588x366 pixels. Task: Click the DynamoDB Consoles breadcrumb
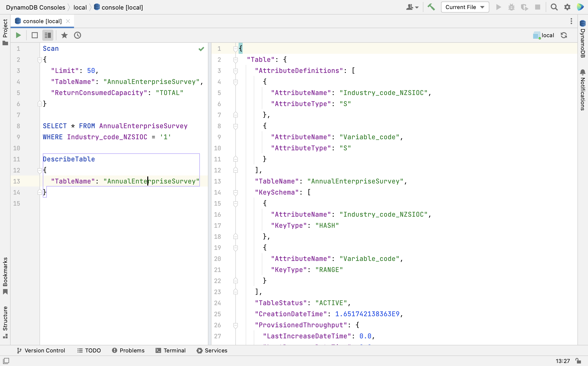pos(35,7)
